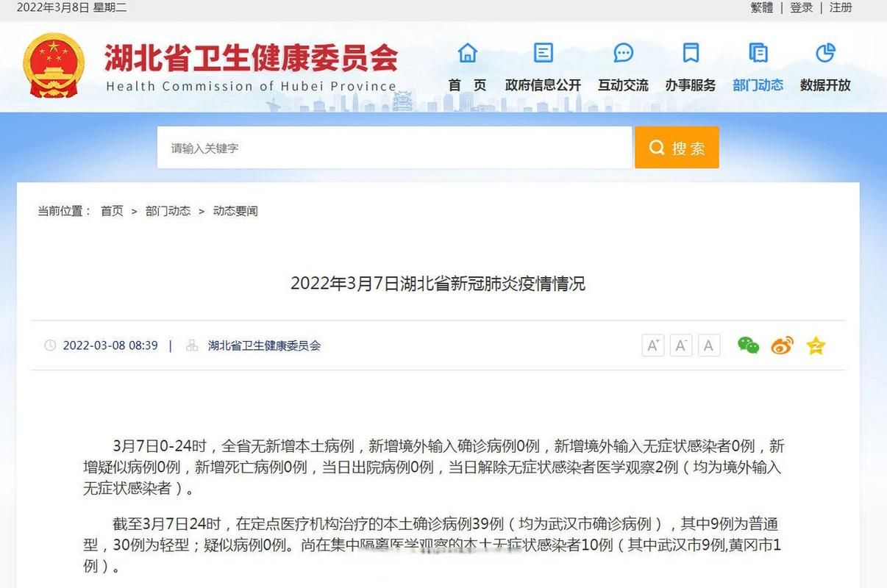Switch to traditional Chinese via 繁體
This screenshot has height=588, width=887.
[x=762, y=7]
